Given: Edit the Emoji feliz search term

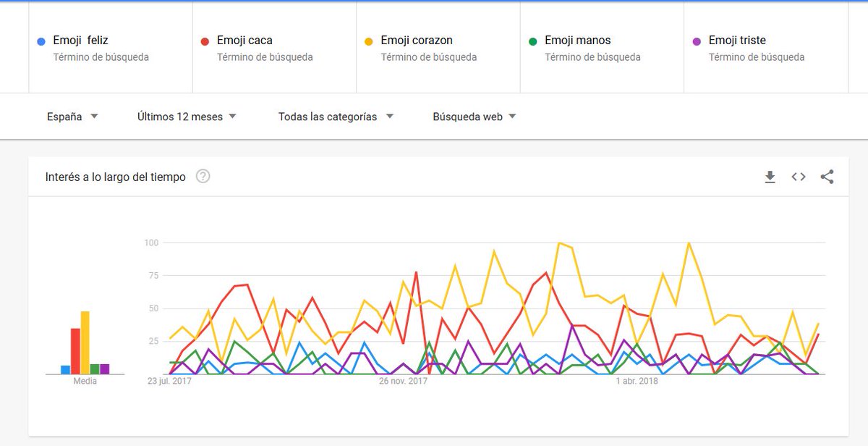Looking at the screenshot, I should click(x=111, y=48).
